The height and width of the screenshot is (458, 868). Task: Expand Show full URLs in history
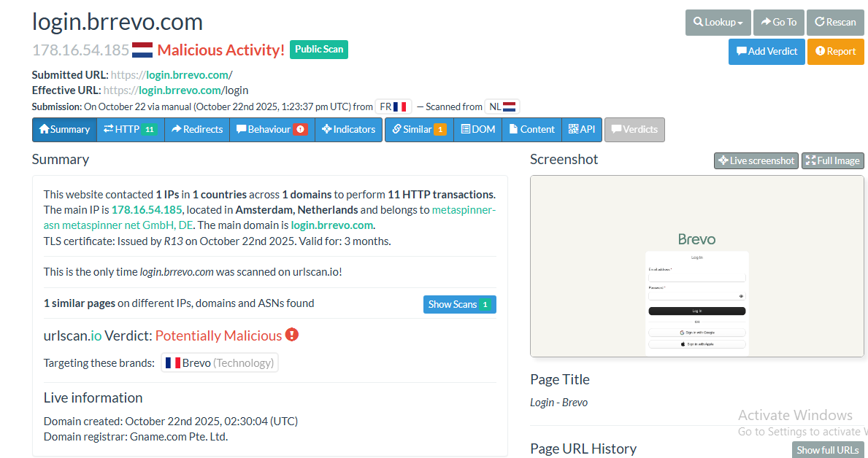(x=827, y=450)
